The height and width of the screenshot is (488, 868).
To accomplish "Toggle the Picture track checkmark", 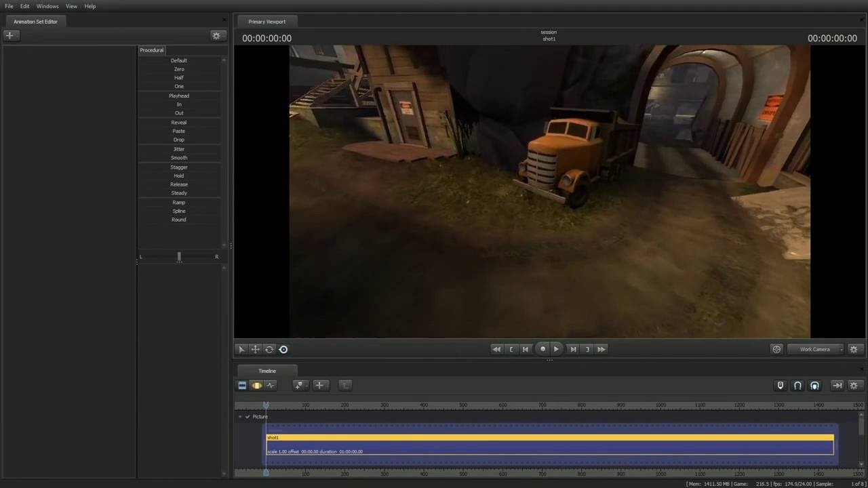I will tap(248, 417).
